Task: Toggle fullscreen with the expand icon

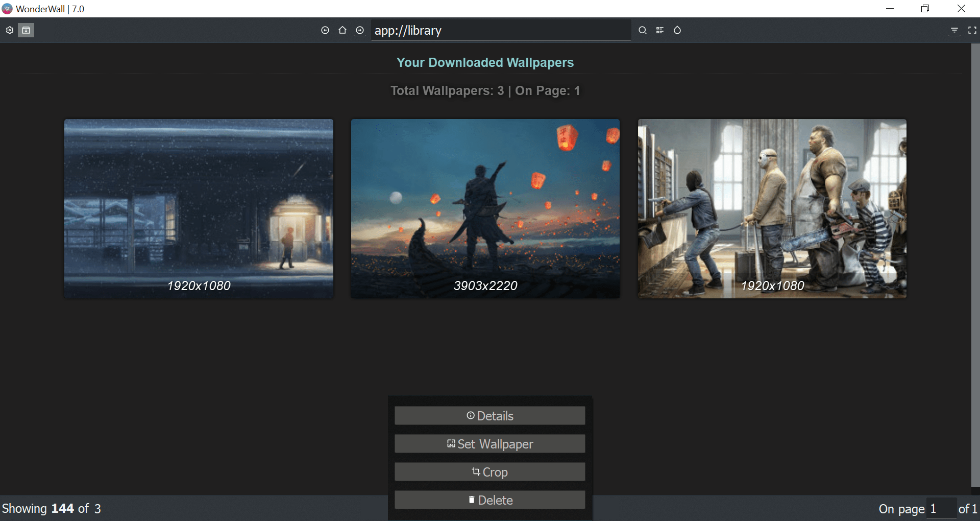Action: (x=972, y=30)
